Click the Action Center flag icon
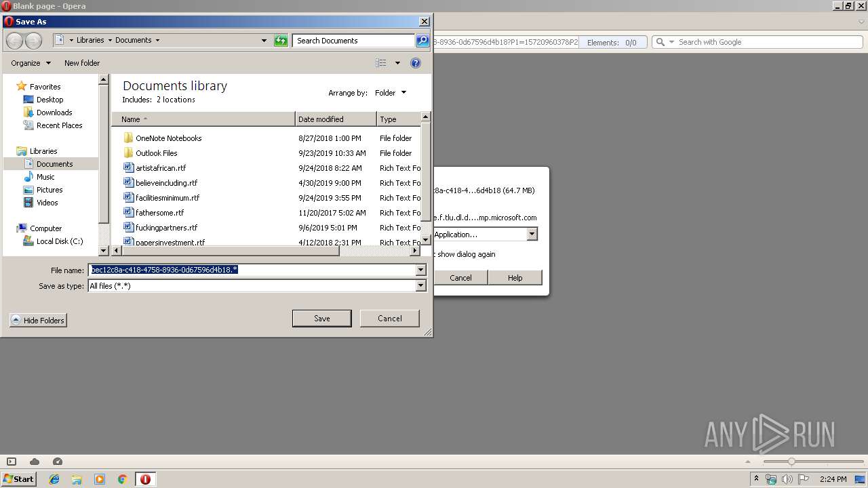This screenshot has width=868, height=488. coord(802,479)
